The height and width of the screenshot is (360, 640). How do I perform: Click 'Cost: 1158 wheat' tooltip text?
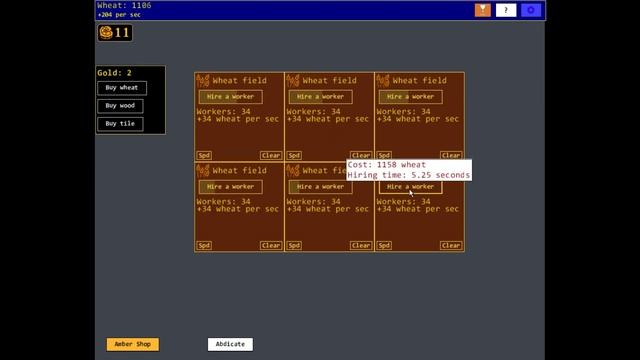click(387, 165)
